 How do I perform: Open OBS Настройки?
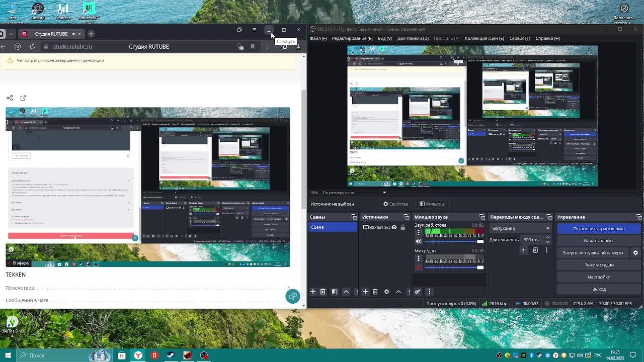click(599, 277)
